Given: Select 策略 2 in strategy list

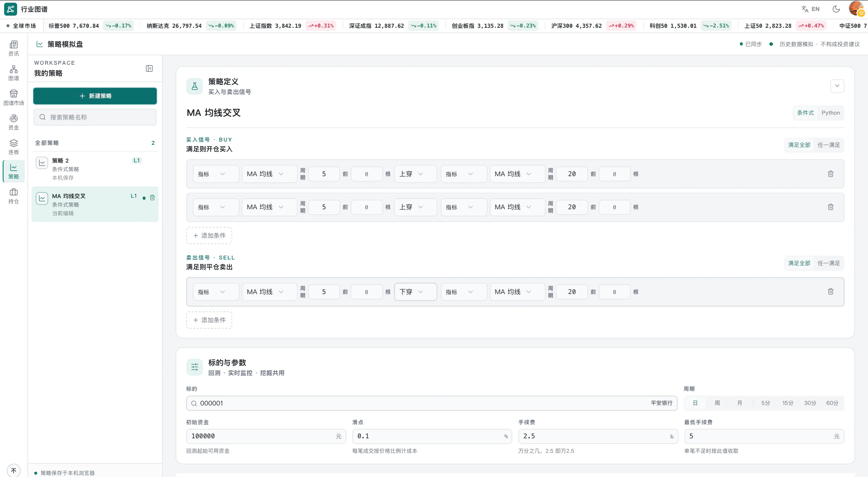Looking at the screenshot, I should pos(95,169).
